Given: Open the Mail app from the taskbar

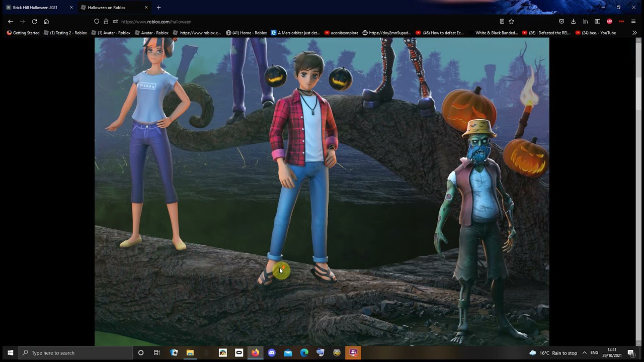Looking at the screenshot, I should pos(288,353).
